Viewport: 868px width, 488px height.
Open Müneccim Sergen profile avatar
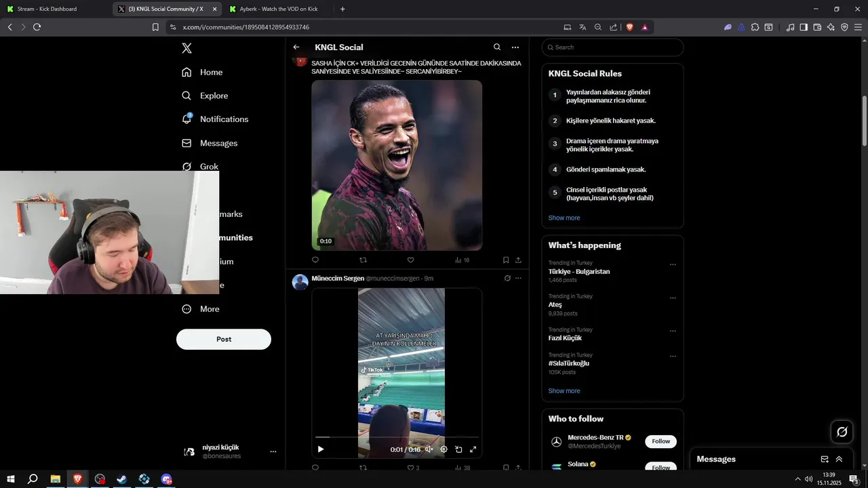[x=300, y=282]
